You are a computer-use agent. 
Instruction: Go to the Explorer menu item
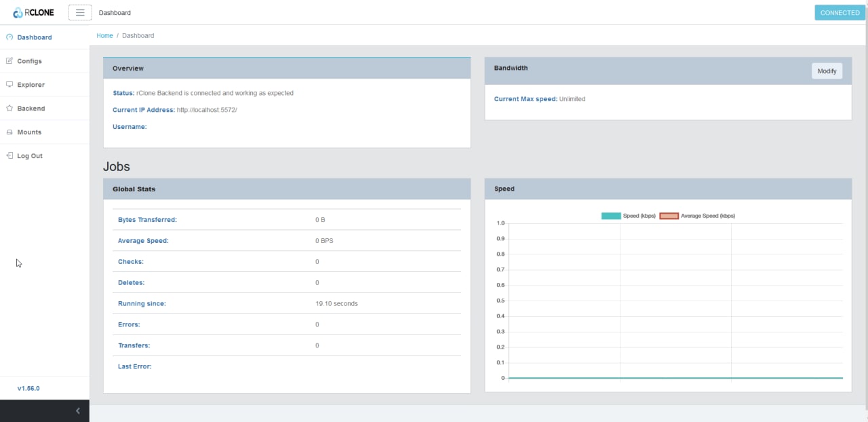point(31,85)
